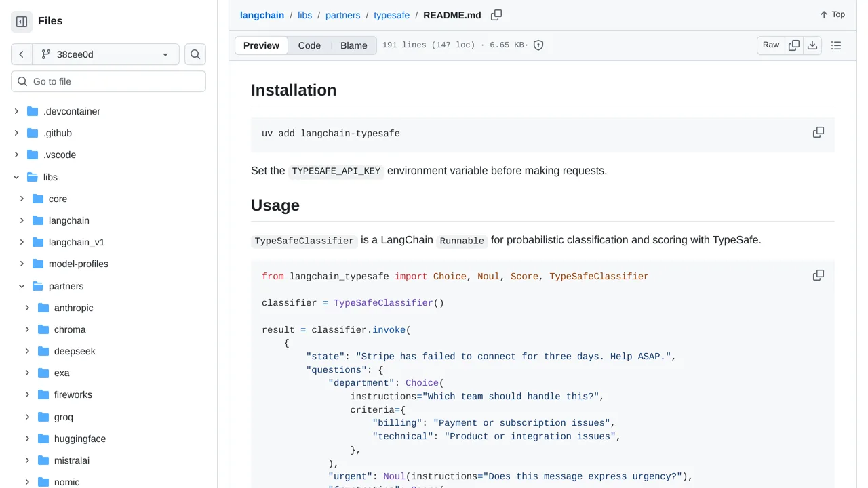The image size is (868, 488).
Task: Select the fireworks folder name
Action: [x=73, y=394]
